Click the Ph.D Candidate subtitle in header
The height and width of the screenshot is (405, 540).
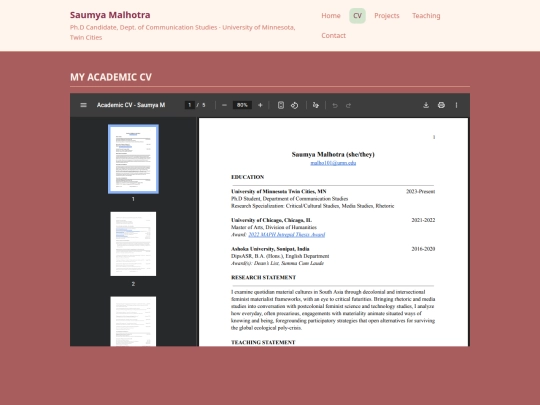click(183, 32)
